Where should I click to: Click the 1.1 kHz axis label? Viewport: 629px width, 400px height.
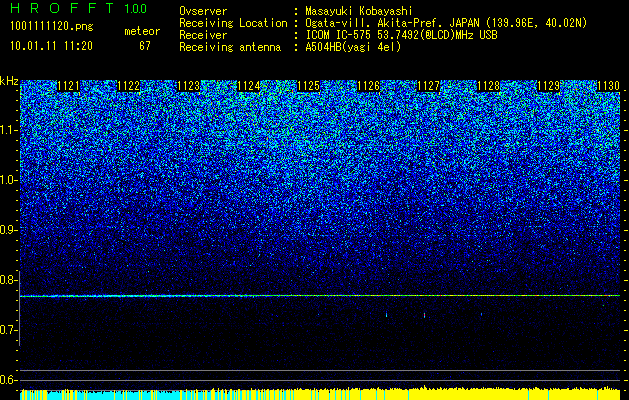[x=9, y=130]
